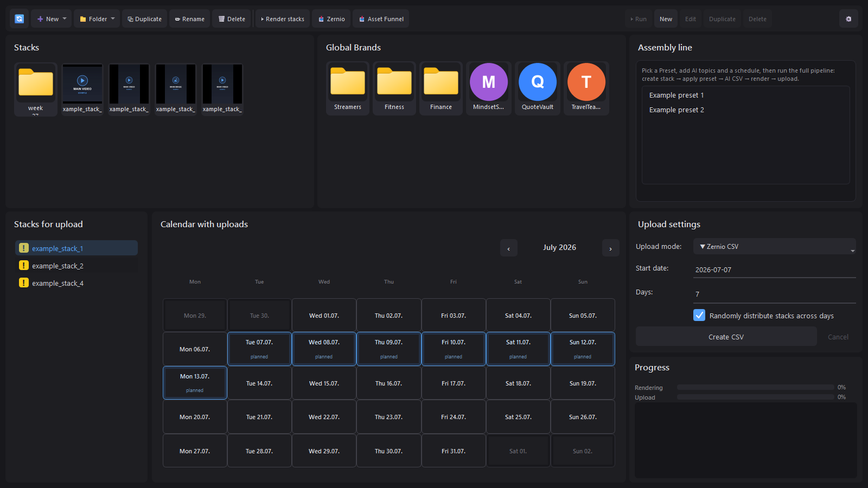Click the July 2026 month label
This screenshot has width=868, height=488.
pyautogui.click(x=560, y=247)
